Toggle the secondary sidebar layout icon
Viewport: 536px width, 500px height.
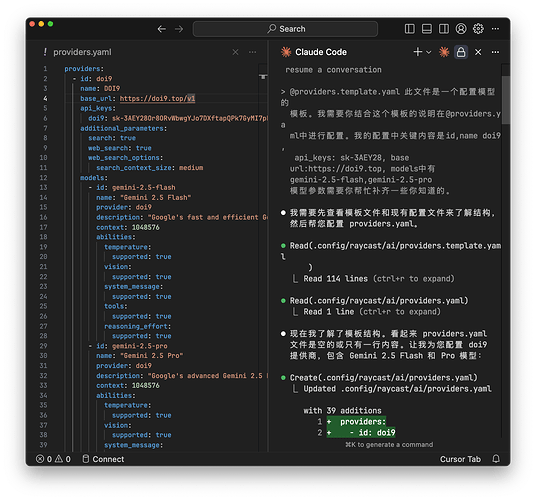[444, 29]
